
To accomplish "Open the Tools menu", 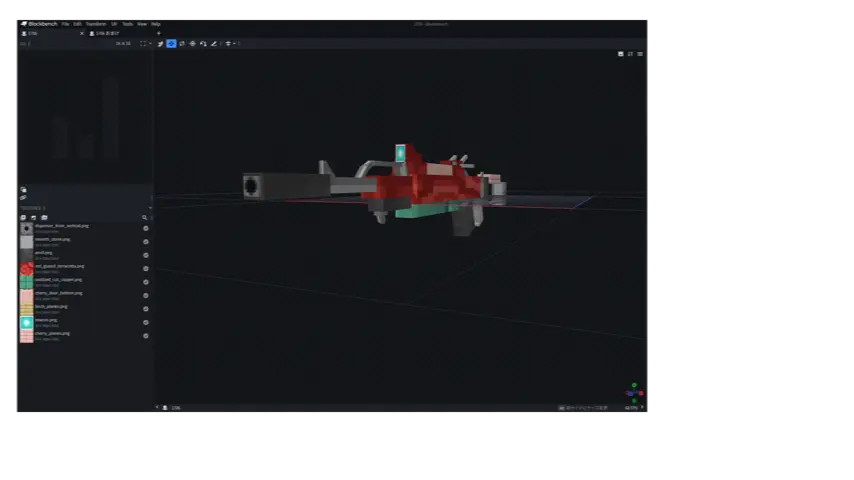I will click(127, 24).
